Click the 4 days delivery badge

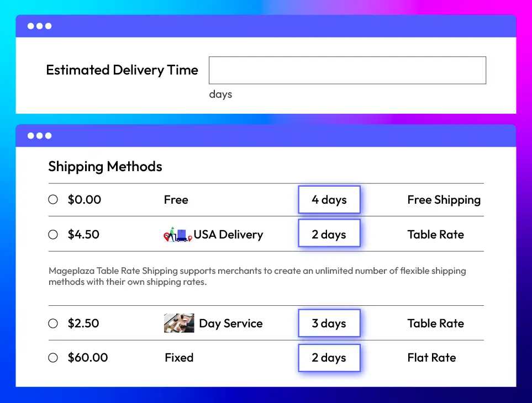[329, 200]
